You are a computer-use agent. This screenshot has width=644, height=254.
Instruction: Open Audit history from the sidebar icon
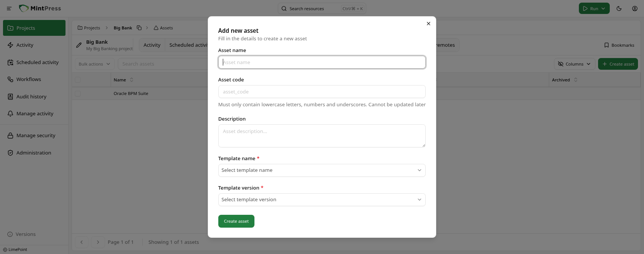click(x=10, y=96)
